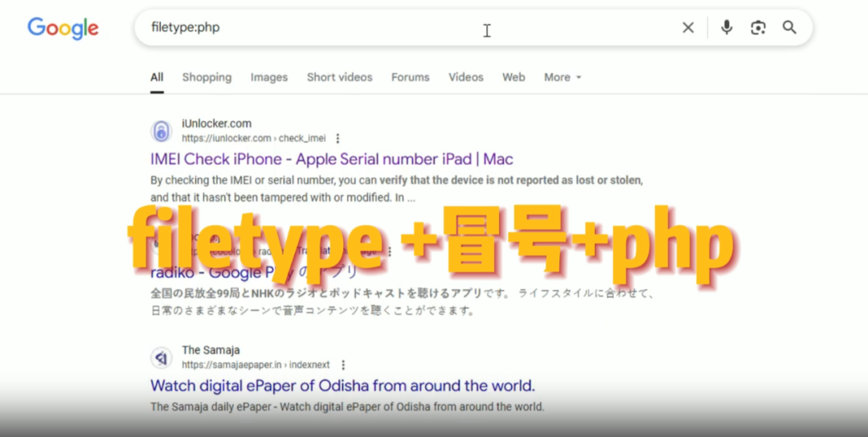Expand the More search filters dropdown
Viewport: 868px width, 437px height.
(x=563, y=77)
